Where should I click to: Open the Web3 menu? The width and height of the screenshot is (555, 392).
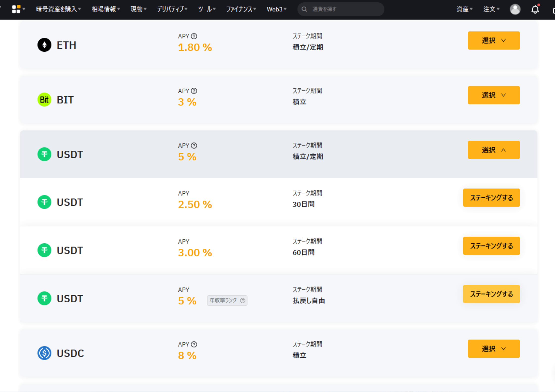[x=277, y=9]
